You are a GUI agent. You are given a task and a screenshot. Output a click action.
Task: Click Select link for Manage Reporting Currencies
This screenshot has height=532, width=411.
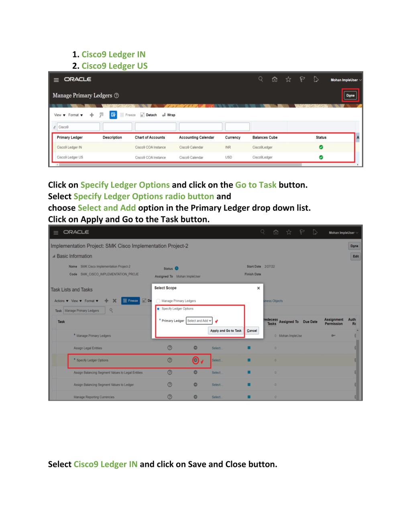click(x=217, y=397)
